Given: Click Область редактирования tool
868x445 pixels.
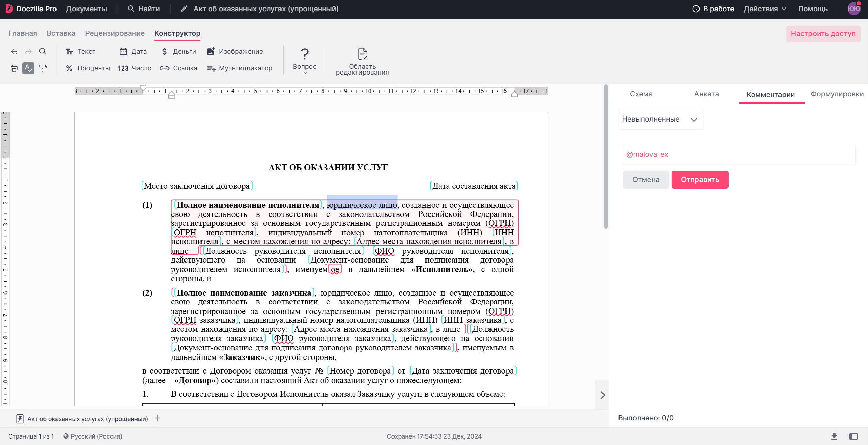Looking at the screenshot, I should coord(362,61).
